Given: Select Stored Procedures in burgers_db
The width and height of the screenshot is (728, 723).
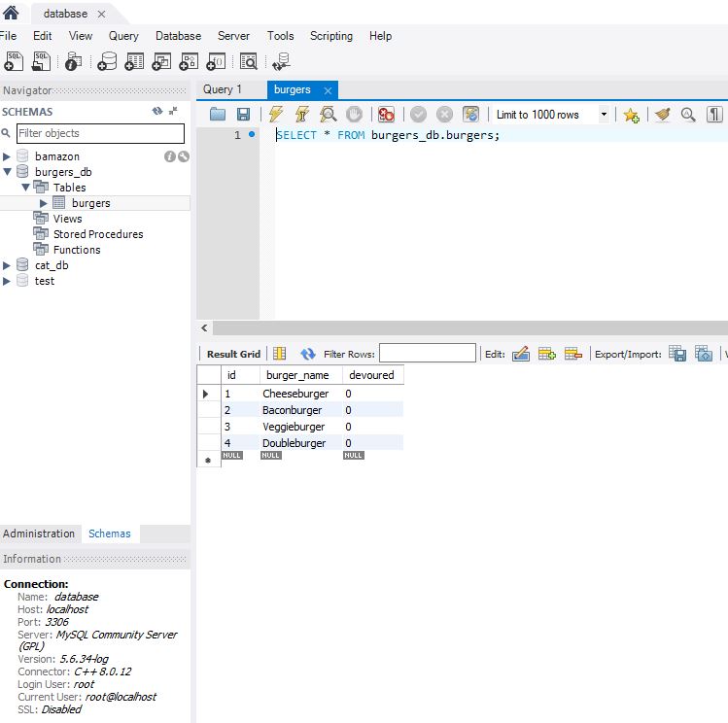Looking at the screenshot, I should (x=98, y=234).
